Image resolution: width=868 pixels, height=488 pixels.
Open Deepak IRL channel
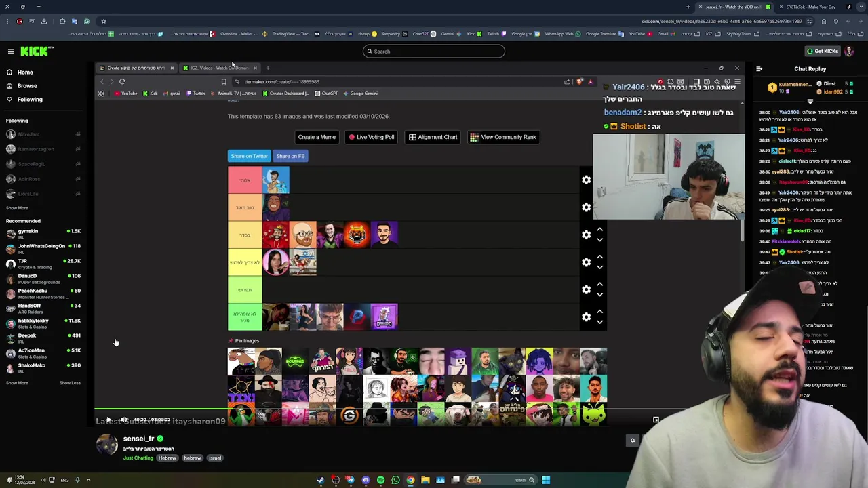[x=43, y=338]
